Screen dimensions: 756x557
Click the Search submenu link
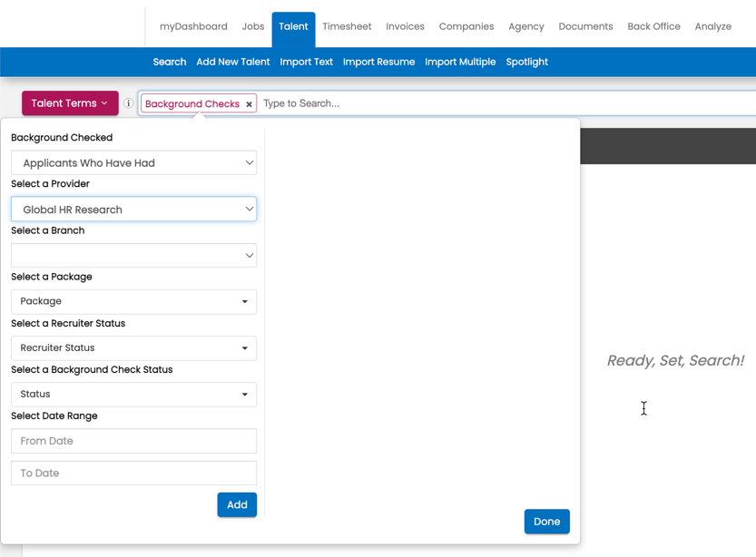[169, 62]
